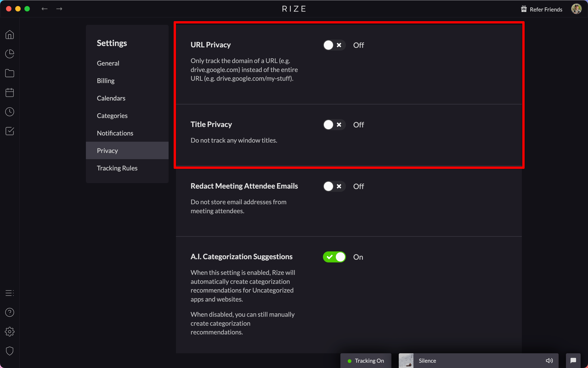
Task: Open the Home icon in sidebar
Action: (10, 34)
